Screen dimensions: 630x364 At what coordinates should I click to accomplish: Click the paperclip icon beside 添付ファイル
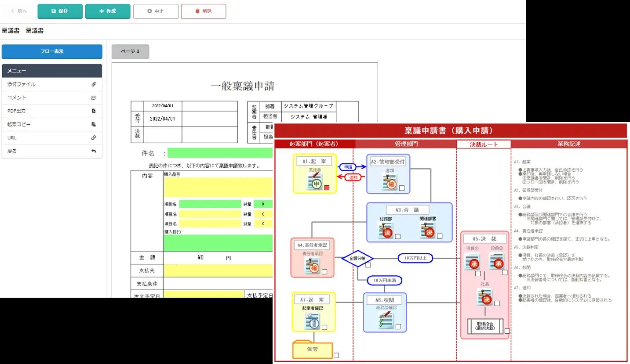[93, 84]
